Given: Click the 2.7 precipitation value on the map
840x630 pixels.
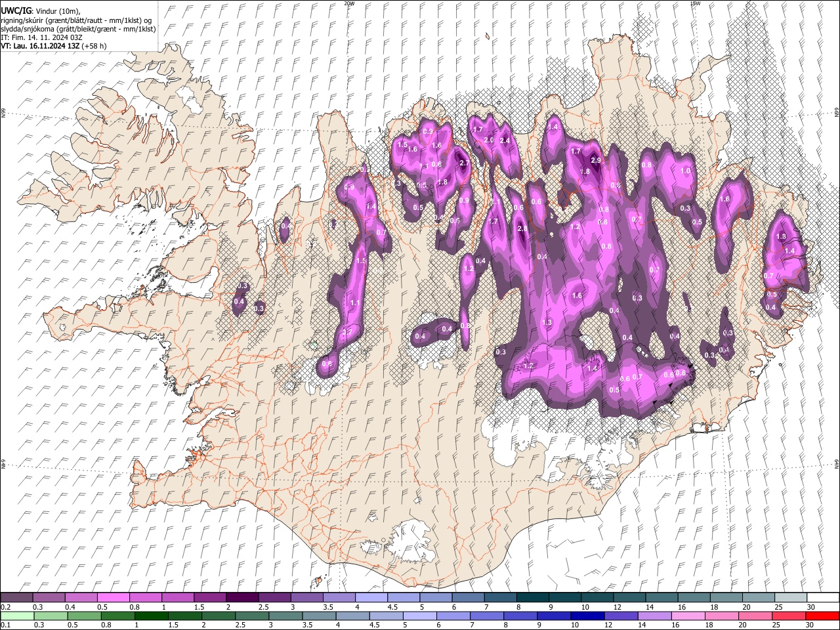Looking at the screenshot, I should (465, 163).
